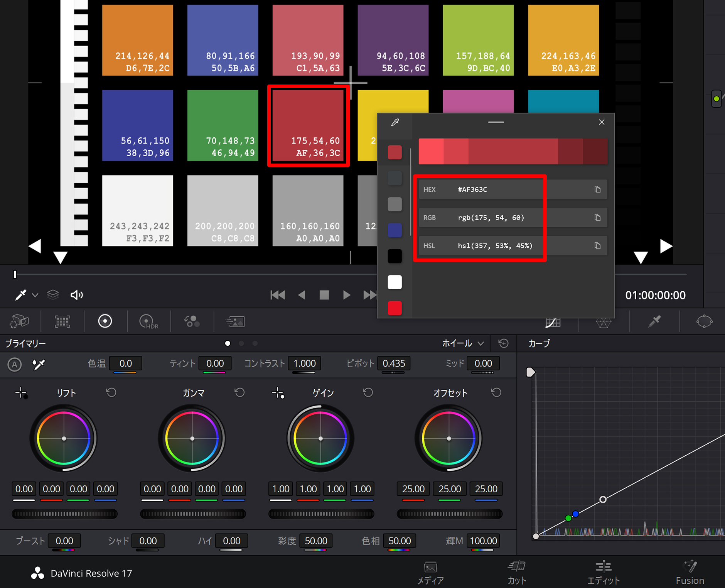
Task: Open the Power Window palette
Action: (x=704, y=321)
